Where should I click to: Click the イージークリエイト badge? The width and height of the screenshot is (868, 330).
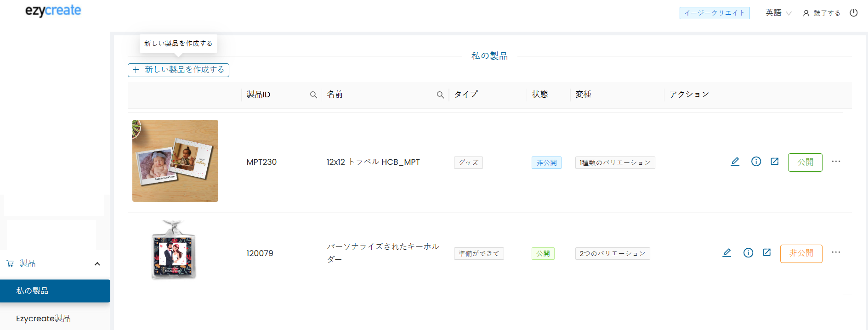(715, 13)
